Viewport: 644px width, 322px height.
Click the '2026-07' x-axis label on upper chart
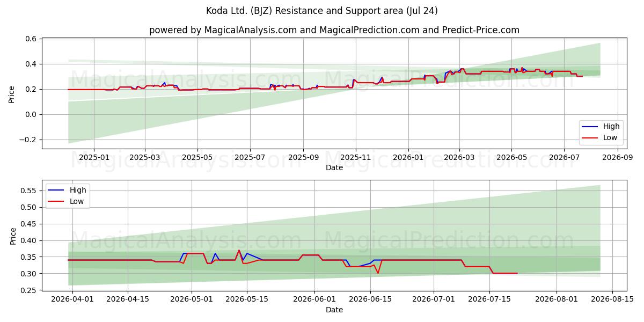pos(565,157)
